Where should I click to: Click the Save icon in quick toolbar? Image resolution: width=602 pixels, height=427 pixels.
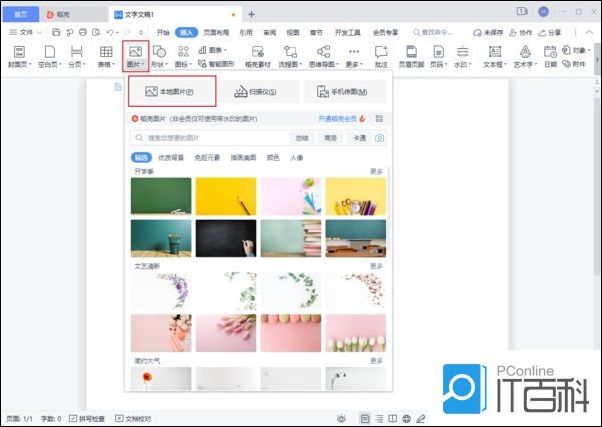pos(56,32)
